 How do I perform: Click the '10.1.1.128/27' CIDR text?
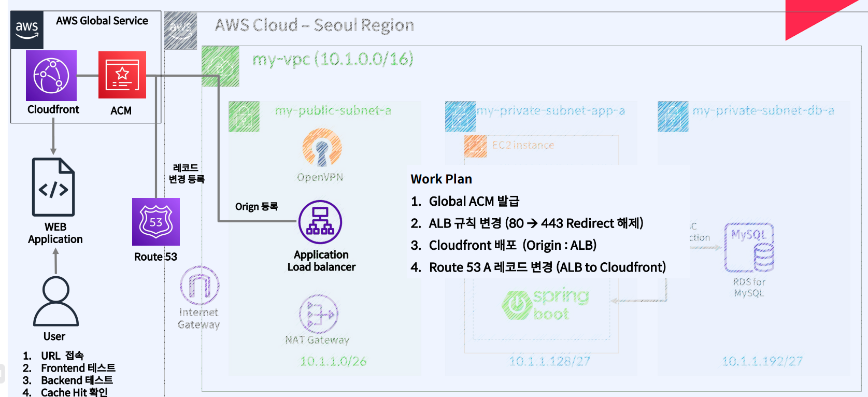pyautogui.click(x=549, y=361)
